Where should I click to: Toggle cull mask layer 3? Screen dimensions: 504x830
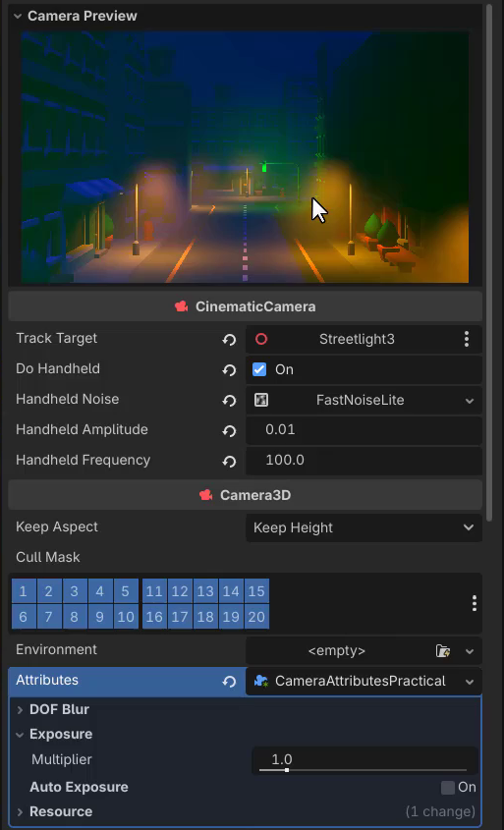click(x=75, y=591)
